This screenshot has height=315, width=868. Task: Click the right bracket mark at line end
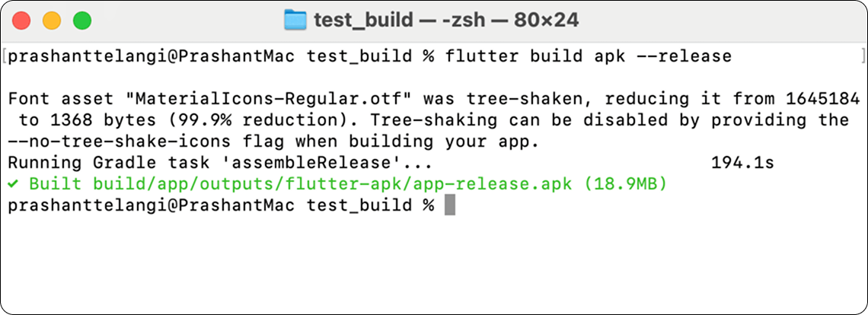863,56
